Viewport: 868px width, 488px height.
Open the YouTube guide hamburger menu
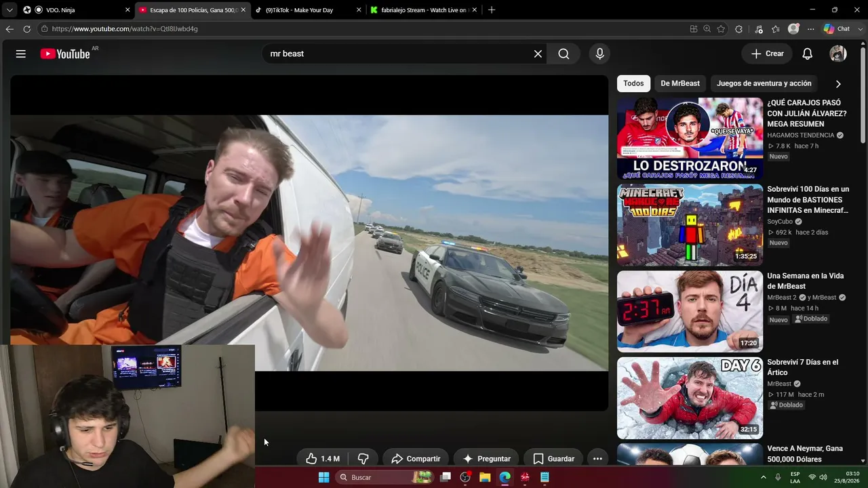coord(21,54)
